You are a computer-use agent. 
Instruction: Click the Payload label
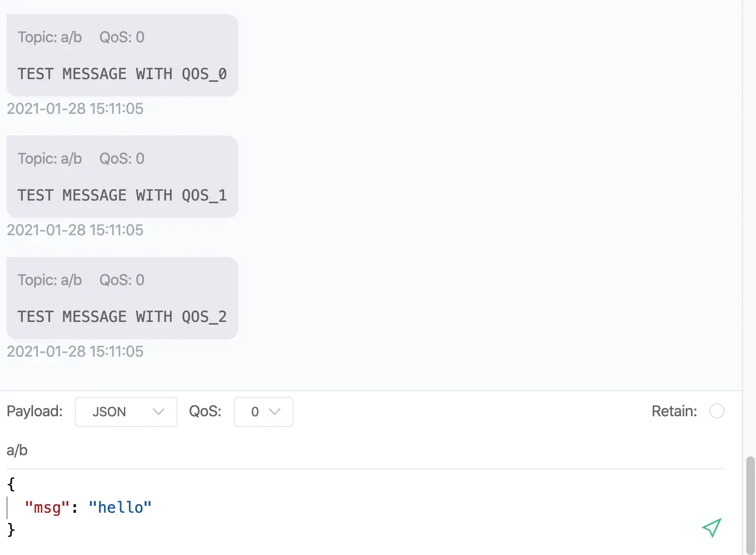coord(34,411)
